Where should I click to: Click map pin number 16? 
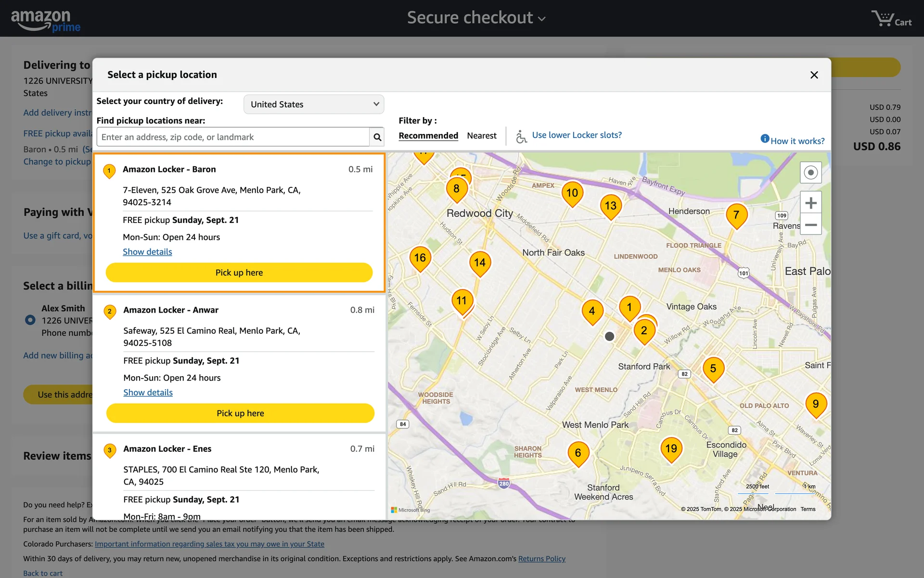[420, 258]
